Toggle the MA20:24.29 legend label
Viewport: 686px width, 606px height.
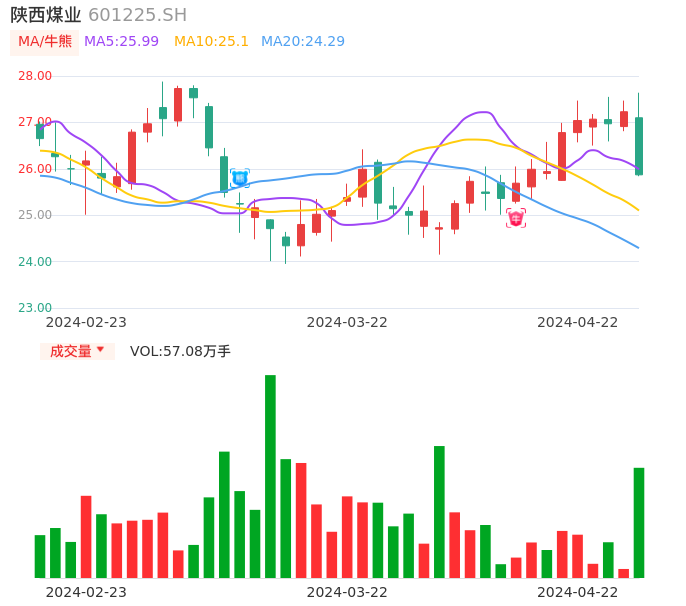point(303,41)
